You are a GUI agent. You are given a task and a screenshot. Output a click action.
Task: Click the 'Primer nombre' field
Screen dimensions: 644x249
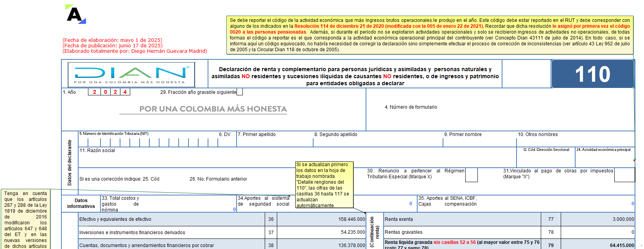click(x=480, y=139)
